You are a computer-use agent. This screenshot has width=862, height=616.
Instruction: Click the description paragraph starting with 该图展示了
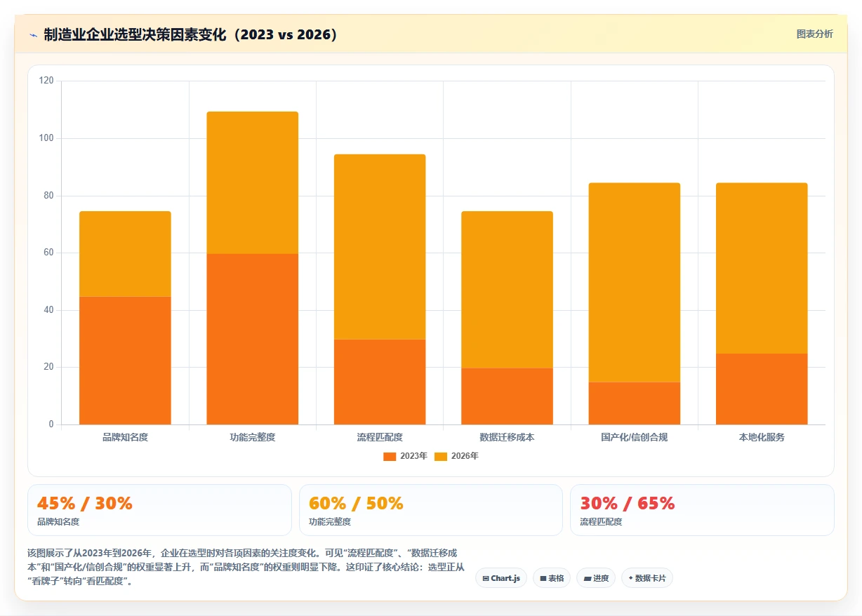[x=246, y=568]
